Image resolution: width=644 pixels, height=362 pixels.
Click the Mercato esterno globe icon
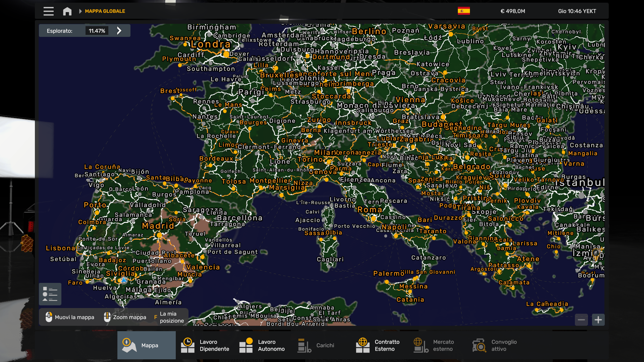tap(421, 345)
